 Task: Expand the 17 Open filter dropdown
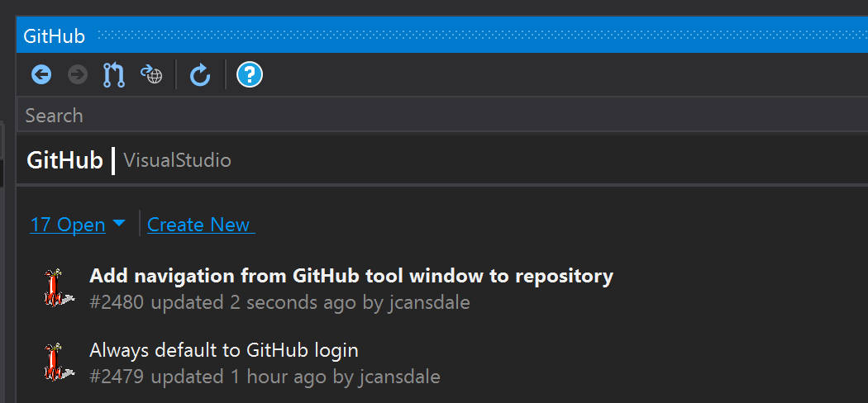[x=78, y=225]
